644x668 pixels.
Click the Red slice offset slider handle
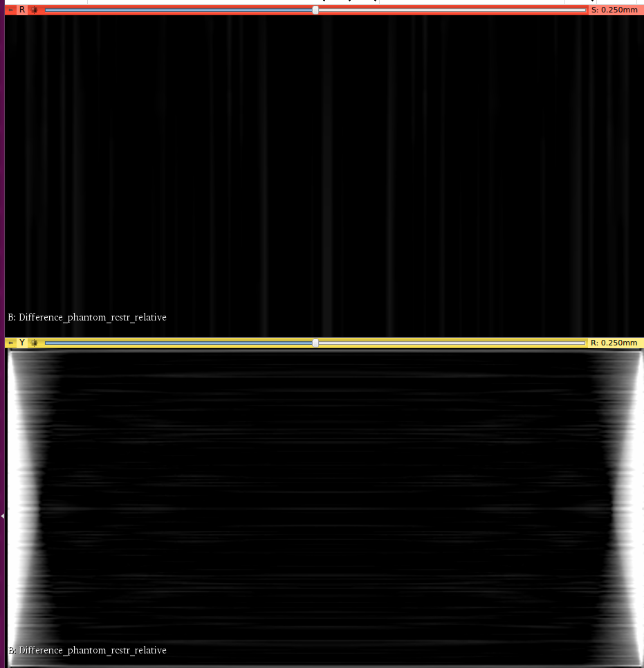click(315, 10)
